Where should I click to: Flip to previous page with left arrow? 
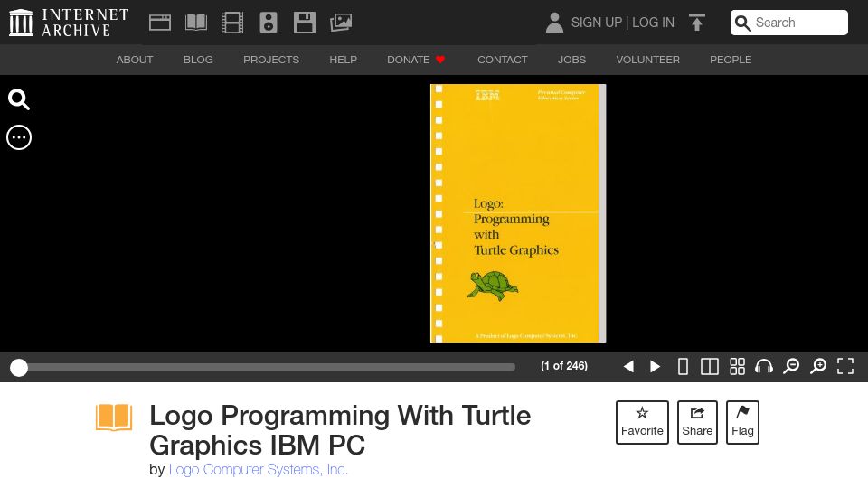tap(628, 366)
